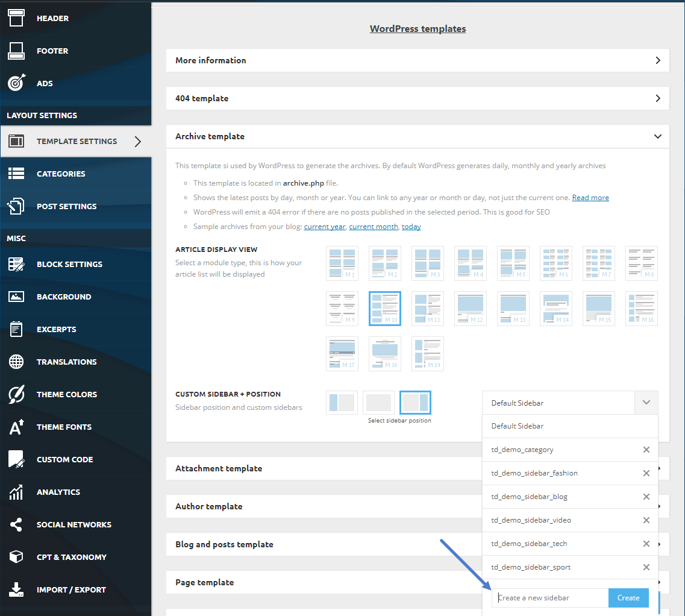Click the Theme Colors brush icon
685x616 pixels.
(x=16, y=394)
